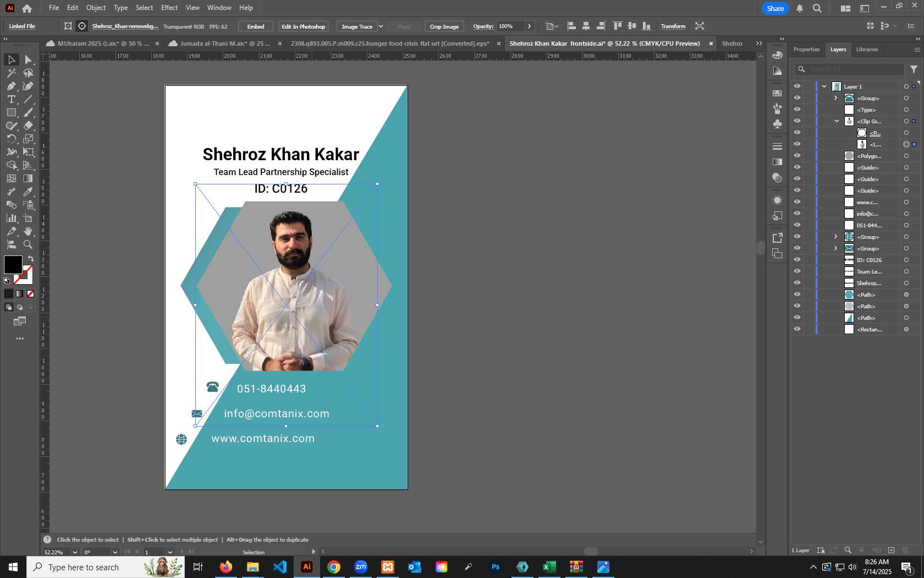Open the search icon in the top bar
924x578 pixels.
(x=817, y=8)
